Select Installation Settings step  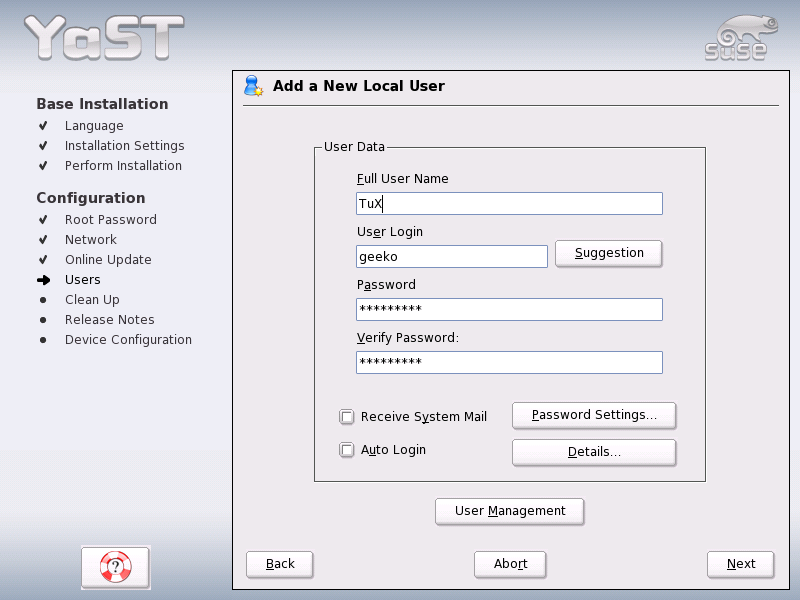[x=124, y=146]
